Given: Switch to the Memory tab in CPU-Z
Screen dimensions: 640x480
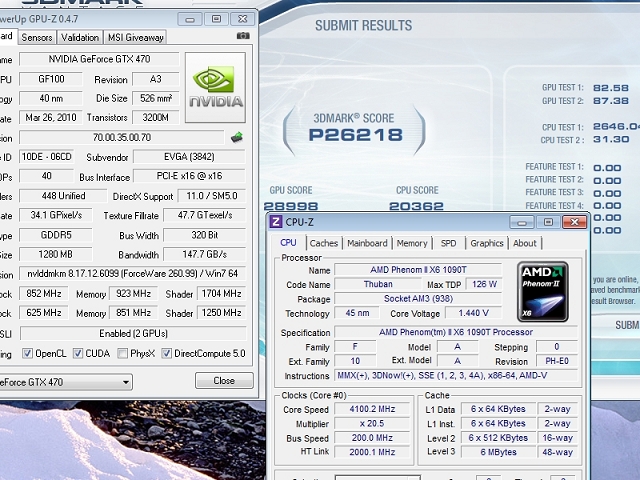Looking at the screenshot, I should (412, 243).
